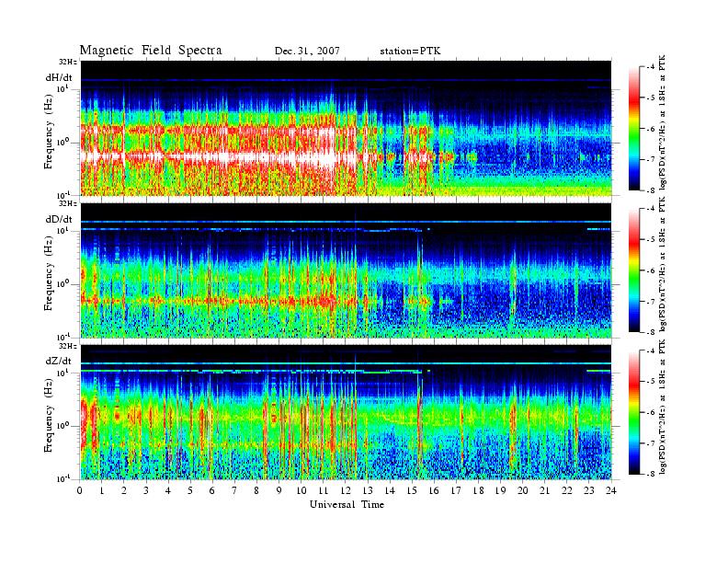Click the hour '14' tick label

click(390, 490)
